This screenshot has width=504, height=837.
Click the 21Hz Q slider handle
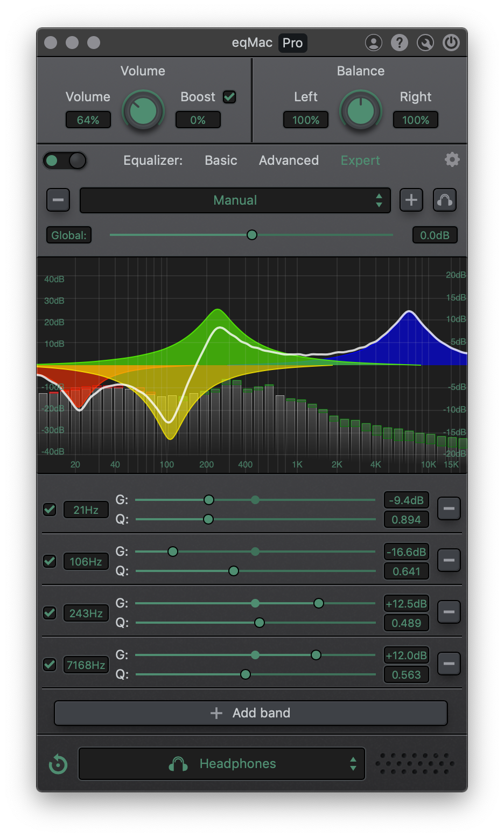coord(208,519)
